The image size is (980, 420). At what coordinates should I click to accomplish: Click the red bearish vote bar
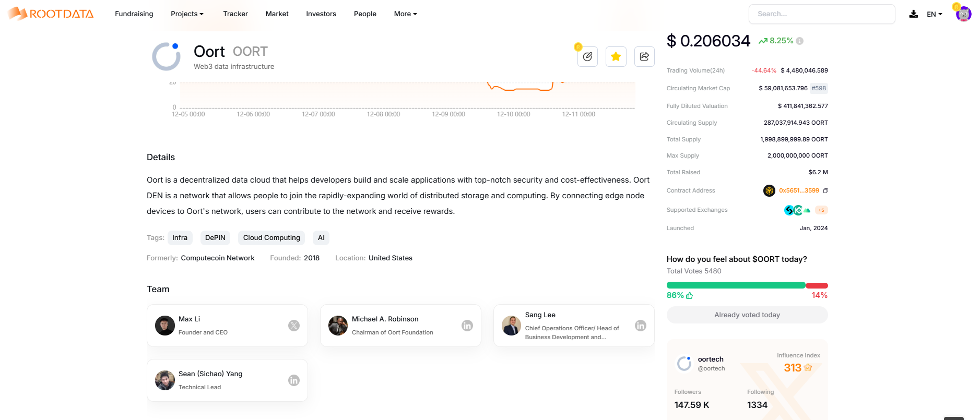coord(817,285)
